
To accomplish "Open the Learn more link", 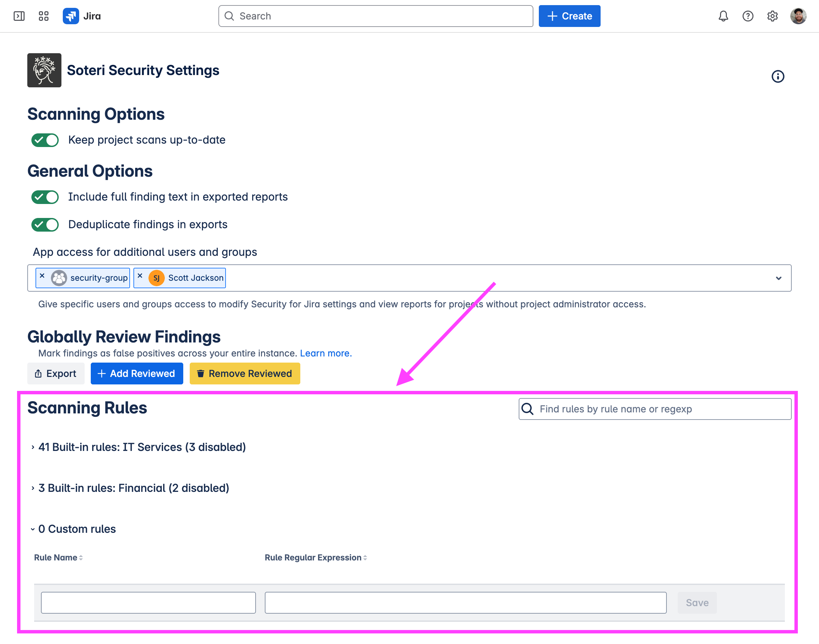I will [326, 353].
